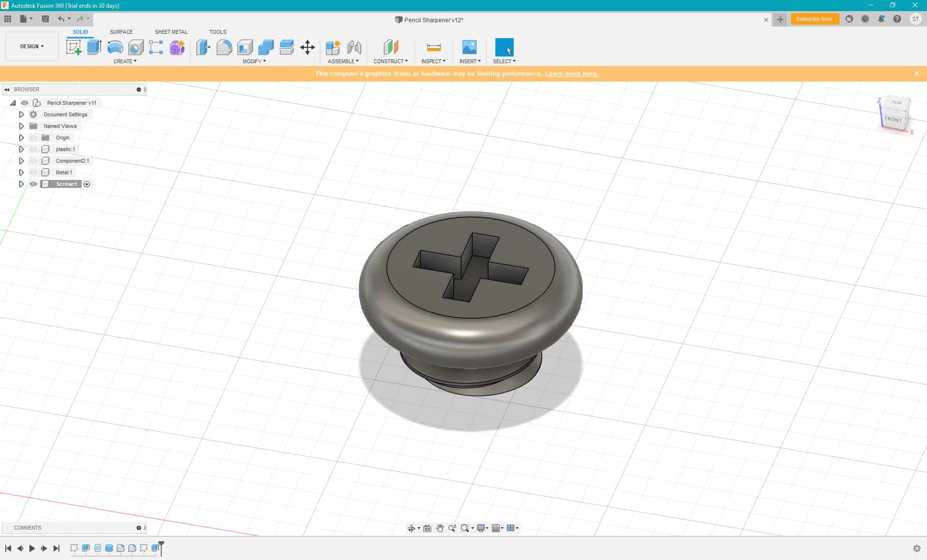Screen dimensions: 927x560
Task: Select the Hole tool icon
Action: point(136,47)
